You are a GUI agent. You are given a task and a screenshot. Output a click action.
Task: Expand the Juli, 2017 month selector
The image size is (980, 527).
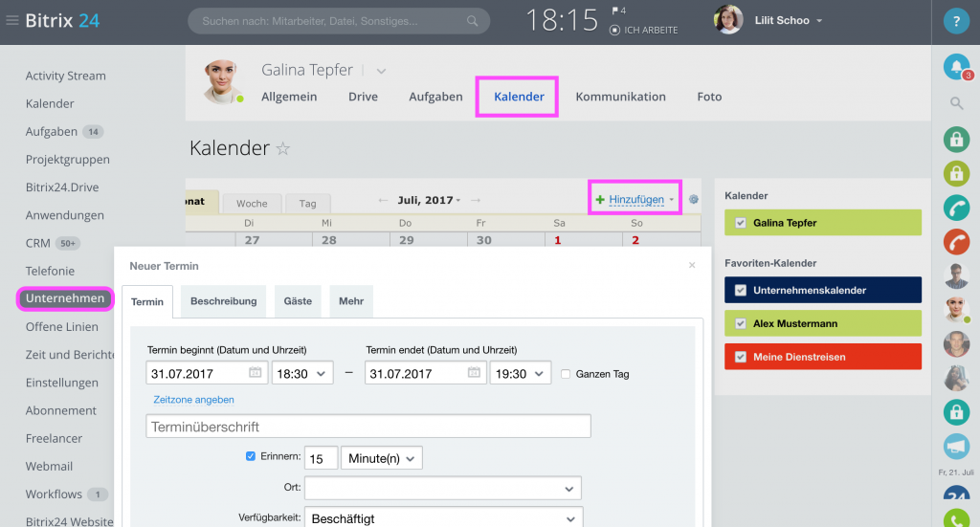pos(429,201)
